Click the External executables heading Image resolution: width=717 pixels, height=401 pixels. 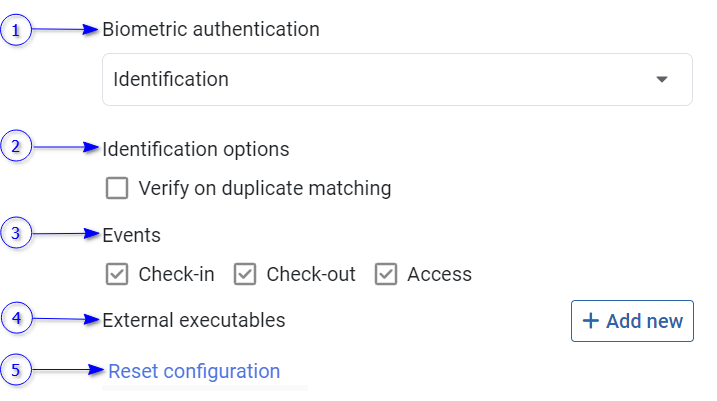[x=194, y=320]
